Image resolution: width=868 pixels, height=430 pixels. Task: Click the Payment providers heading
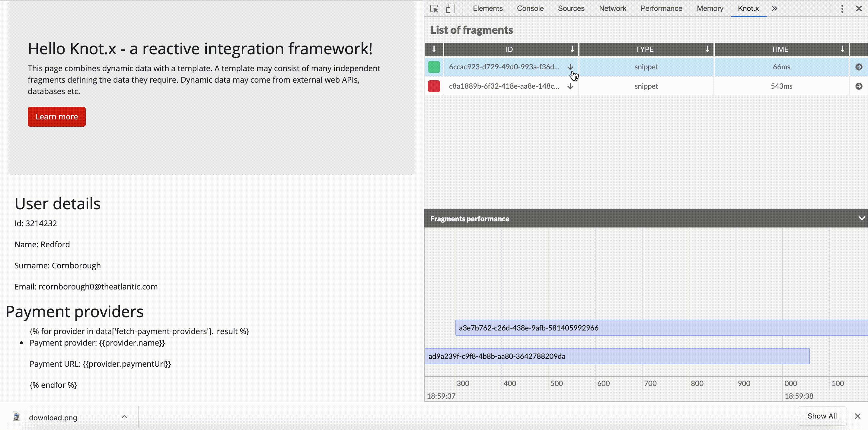75,311
